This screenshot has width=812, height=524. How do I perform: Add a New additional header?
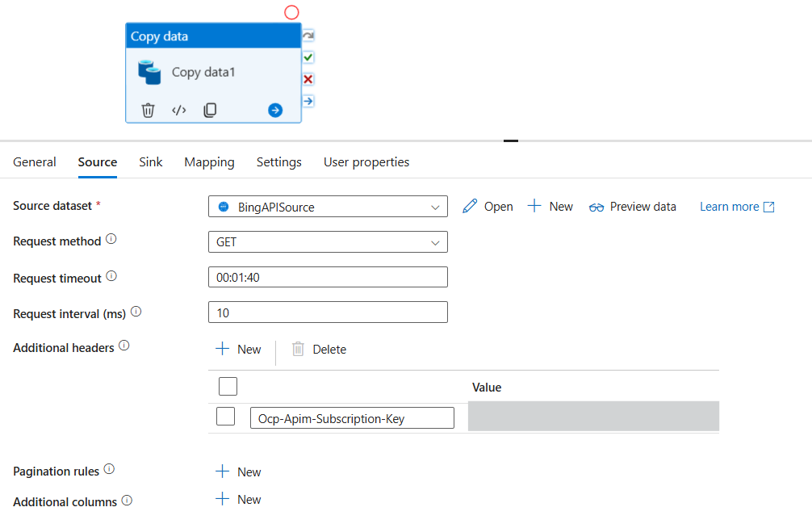click(x=238, y=350)
